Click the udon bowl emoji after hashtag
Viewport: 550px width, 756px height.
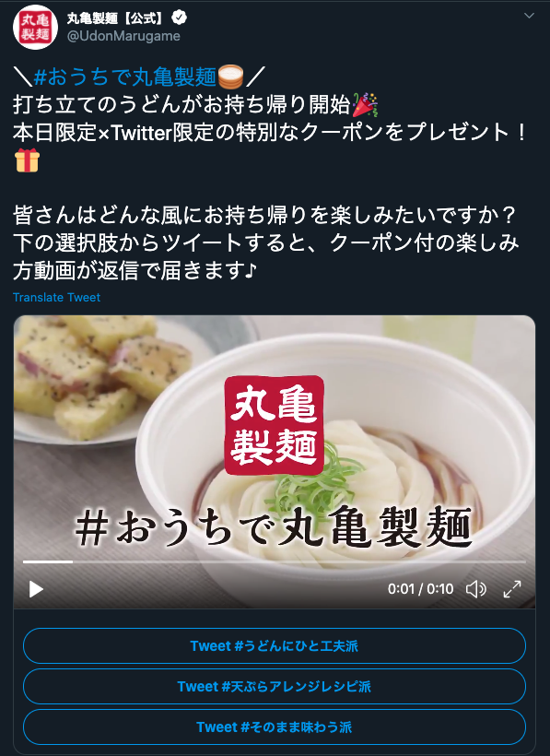pyautogui.click(x=231, y=77)
